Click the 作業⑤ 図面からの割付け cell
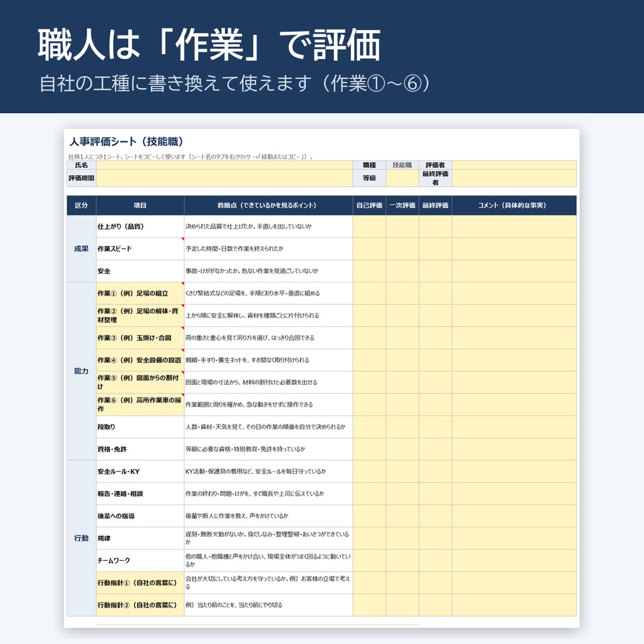This screenshot has height=644, width=644. tap(140, 382)
